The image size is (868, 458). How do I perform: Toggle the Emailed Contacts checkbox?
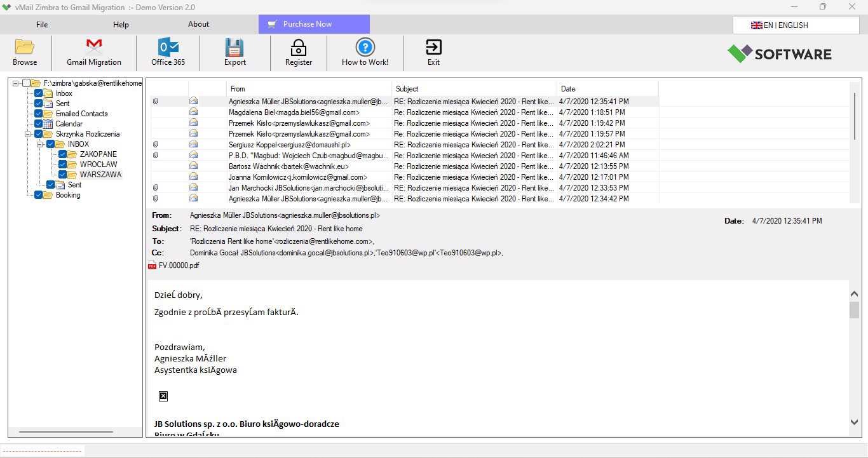tap(39, 114)
